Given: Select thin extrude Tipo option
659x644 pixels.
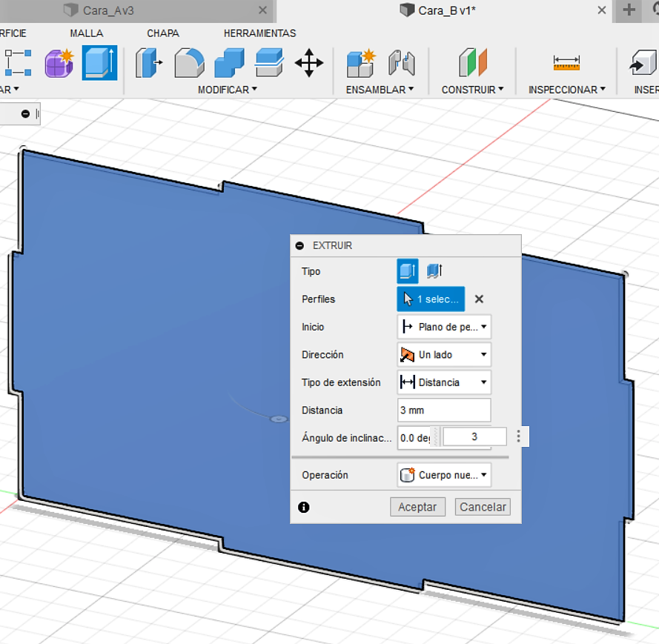Looking at the screenshot, I should click(434, 271).
